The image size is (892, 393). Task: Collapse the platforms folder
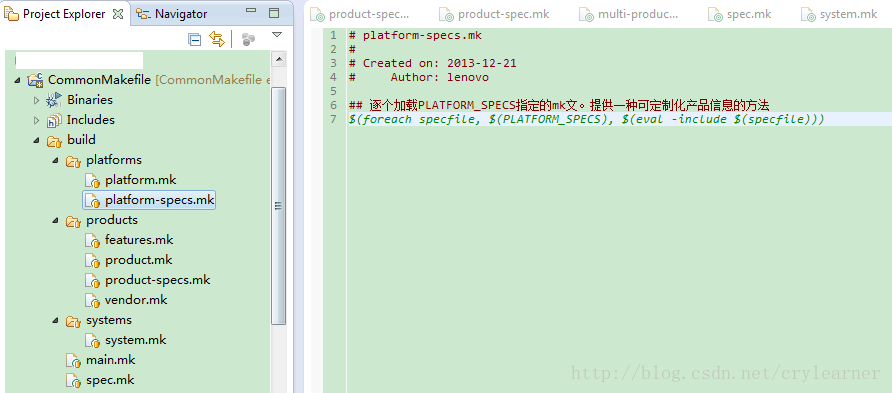coord(55,160)
